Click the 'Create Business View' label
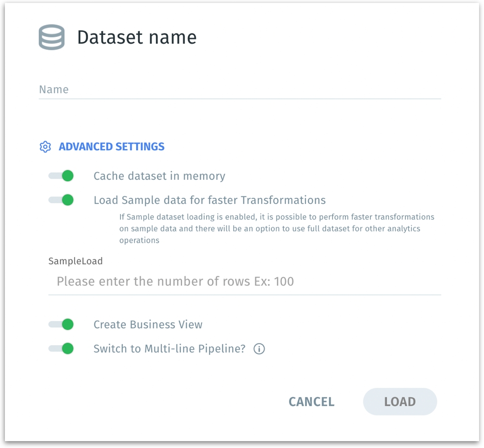Screen dimensions: 484x448 (x=148, y=325)
